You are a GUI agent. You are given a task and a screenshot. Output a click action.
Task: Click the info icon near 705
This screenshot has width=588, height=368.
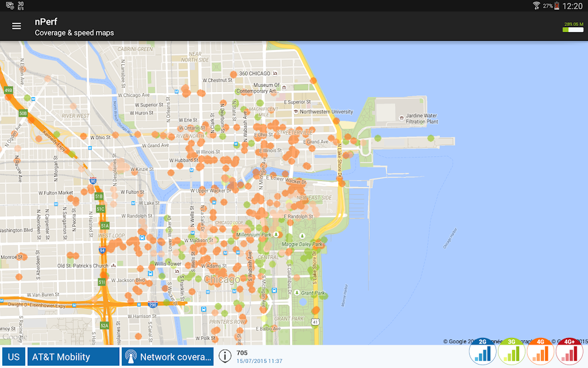[225, 356]
